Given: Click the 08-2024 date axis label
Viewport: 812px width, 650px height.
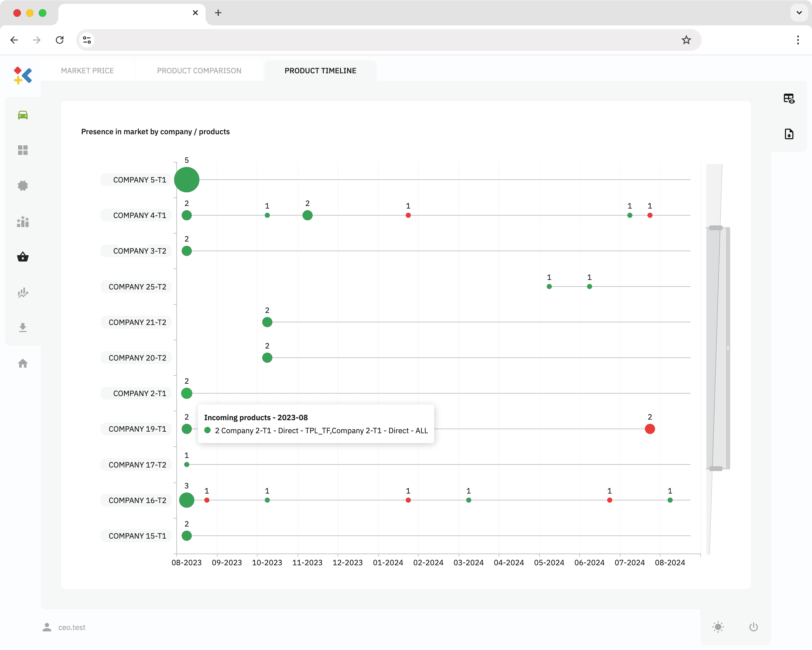Looking at the screenshot, I should click(670, 562).
